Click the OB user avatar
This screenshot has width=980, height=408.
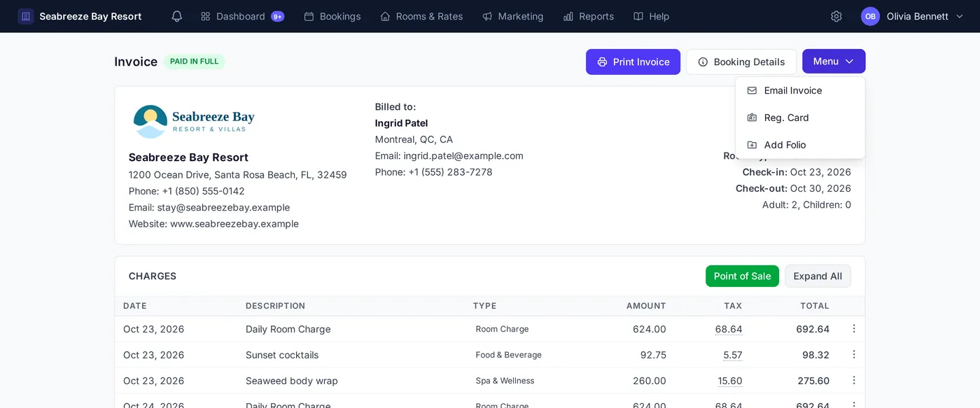(x=870, y=16)
